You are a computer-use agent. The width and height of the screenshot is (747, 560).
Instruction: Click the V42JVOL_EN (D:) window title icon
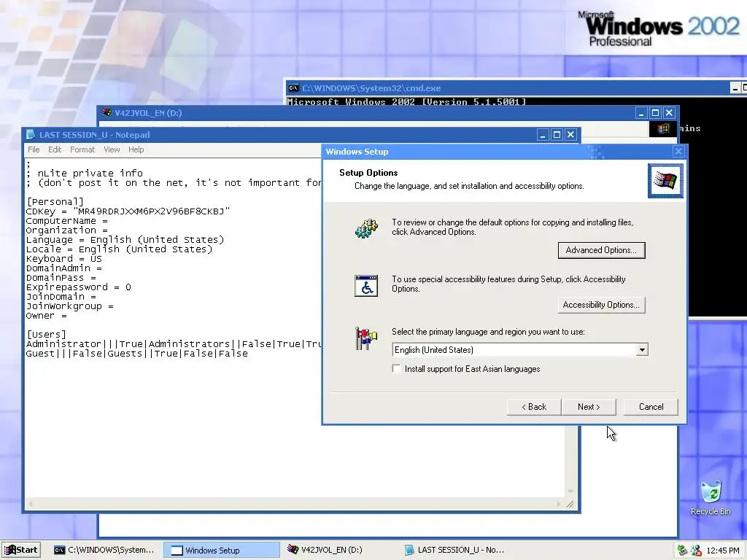coord(106,112)
